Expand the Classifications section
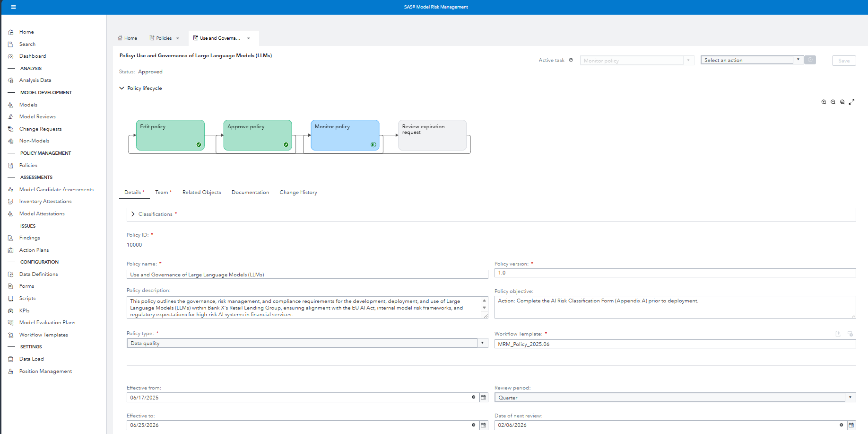 (x=133, y=214)
